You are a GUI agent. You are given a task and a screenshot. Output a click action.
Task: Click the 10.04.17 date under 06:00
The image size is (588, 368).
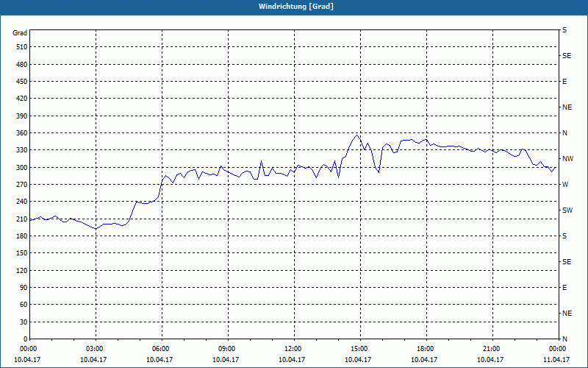pyautogui.click(x=159, y=360)
